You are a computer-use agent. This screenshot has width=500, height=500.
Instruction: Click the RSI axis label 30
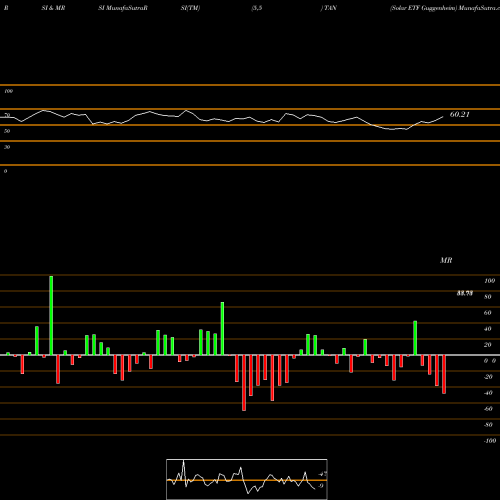point(7,147)
